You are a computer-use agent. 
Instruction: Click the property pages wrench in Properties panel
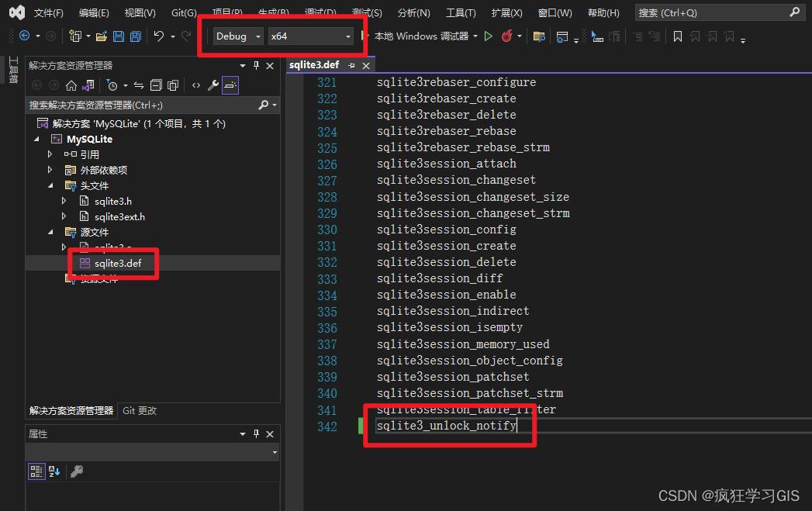click(x=77, y=471)
